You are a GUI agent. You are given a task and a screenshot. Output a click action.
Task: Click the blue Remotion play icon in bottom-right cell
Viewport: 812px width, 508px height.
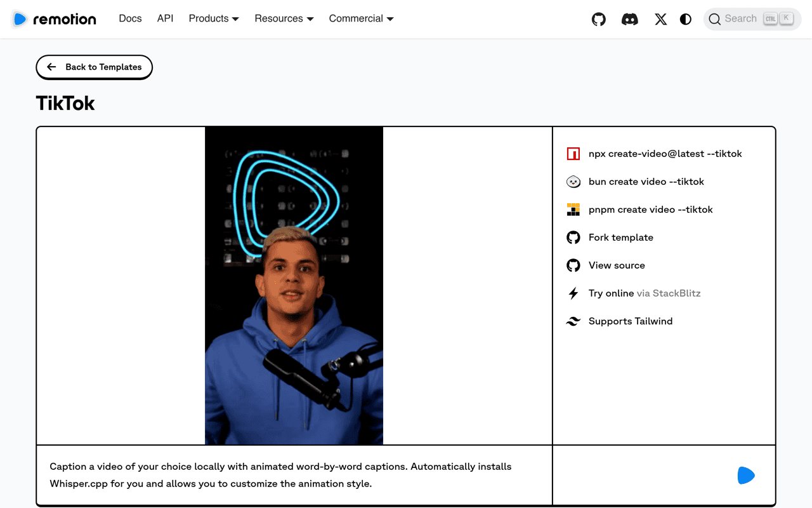(x=746, y=475)
